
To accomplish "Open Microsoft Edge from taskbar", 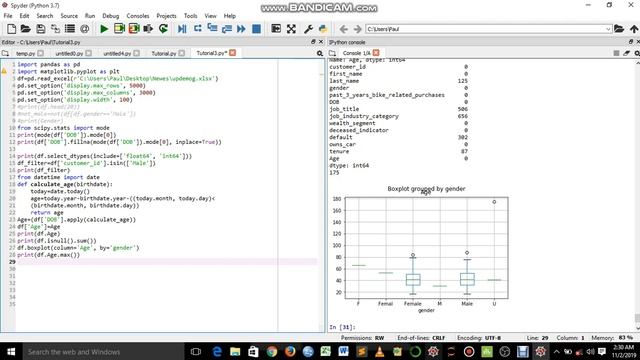I will point(217,352).
